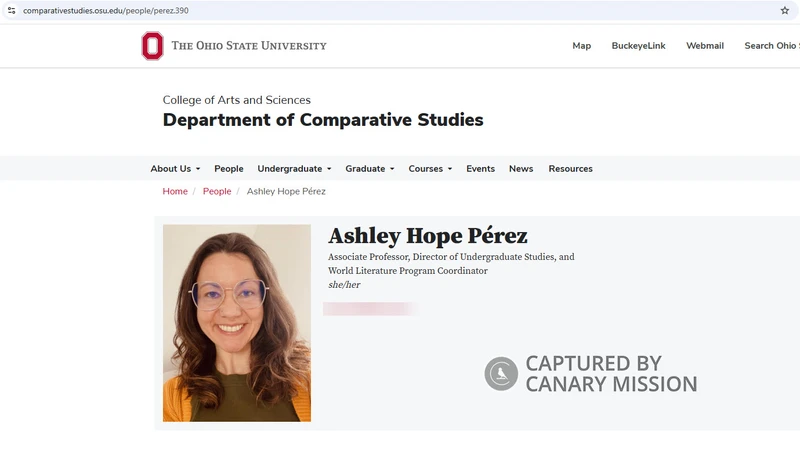Click World Literature Program Coordinator text
The width and height of the screenshot is (800, 456).
click(x=408, y=271)
